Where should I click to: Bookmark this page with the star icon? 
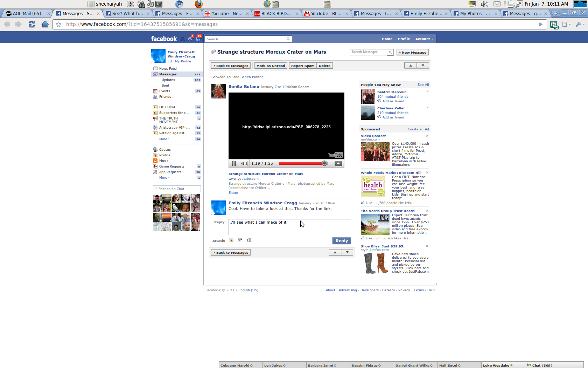point(59,24)
